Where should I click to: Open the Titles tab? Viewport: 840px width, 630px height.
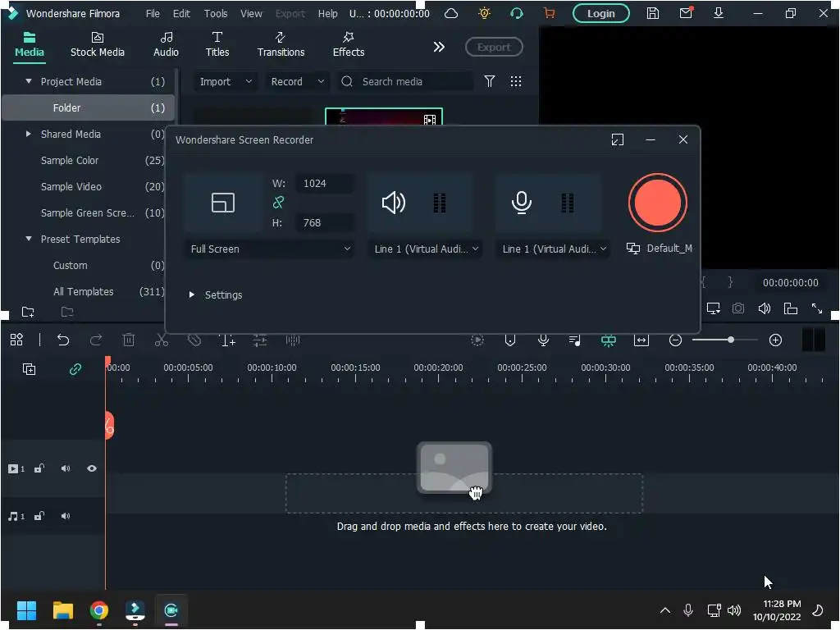[217, 45]
